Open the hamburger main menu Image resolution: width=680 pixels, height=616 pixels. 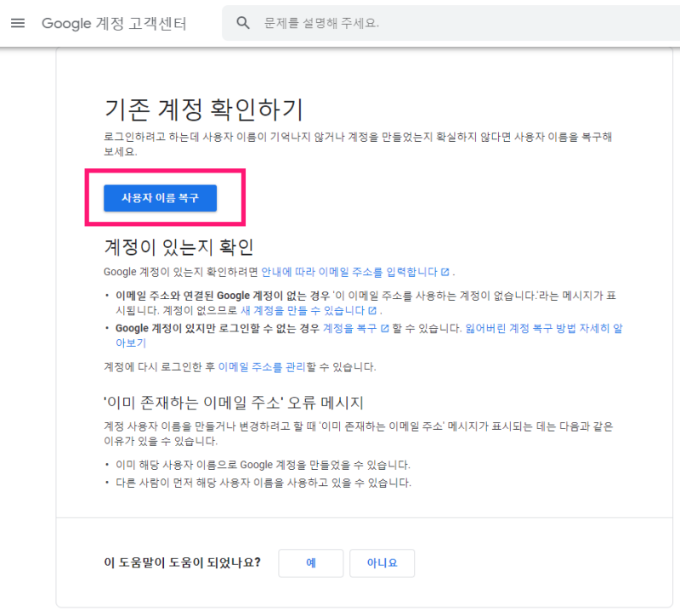pos(18,23)
